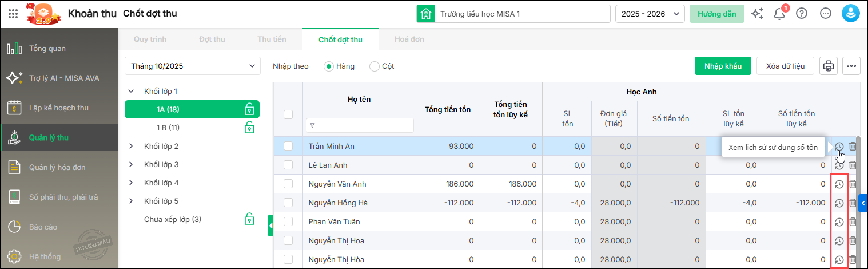Select the Cột radio option
The width and height of the screenshot is (868, 269).
[375, 66]
